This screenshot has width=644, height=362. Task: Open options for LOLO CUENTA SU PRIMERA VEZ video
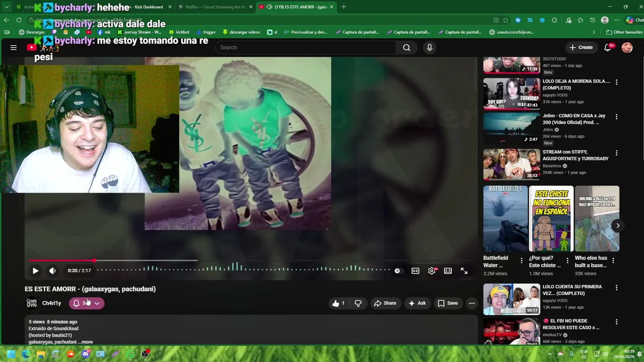pos(616,288)
